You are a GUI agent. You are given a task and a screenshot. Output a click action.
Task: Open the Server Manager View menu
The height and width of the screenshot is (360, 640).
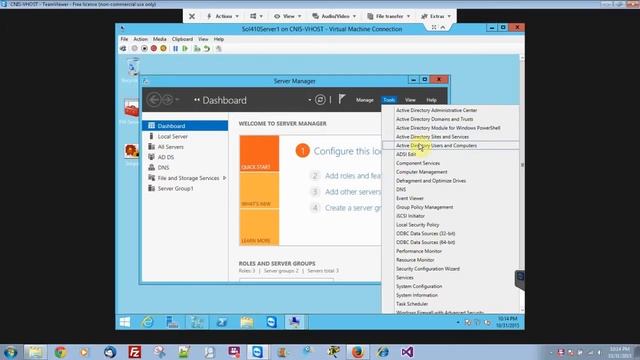coord(410,100)
